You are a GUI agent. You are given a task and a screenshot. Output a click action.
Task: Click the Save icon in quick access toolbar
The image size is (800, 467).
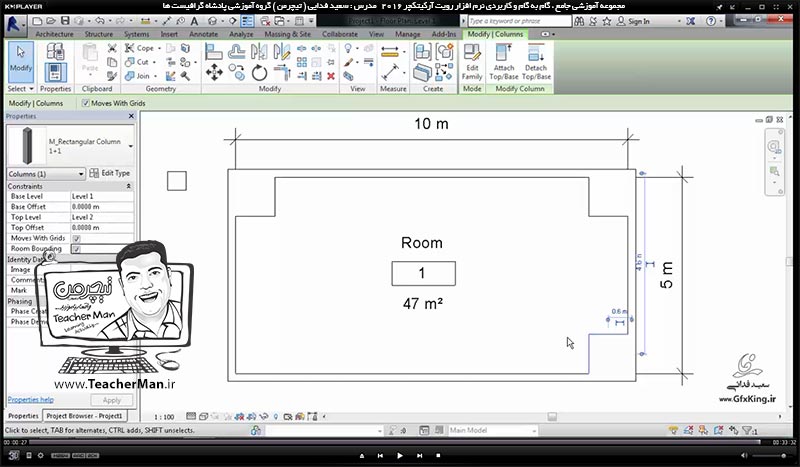pos(65,21)
